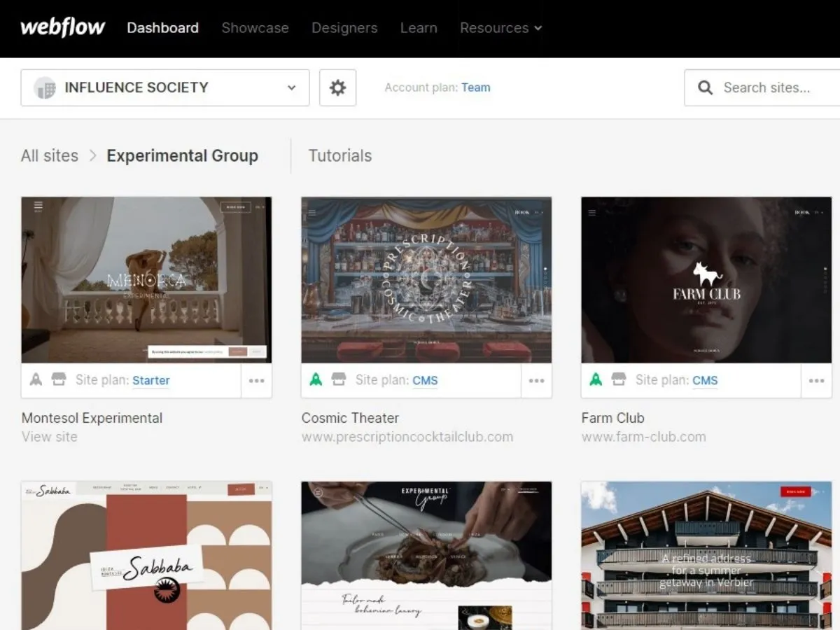Click the Webflow logo
The height and width of the screenshot is (630, 840).
click(63, 27)
